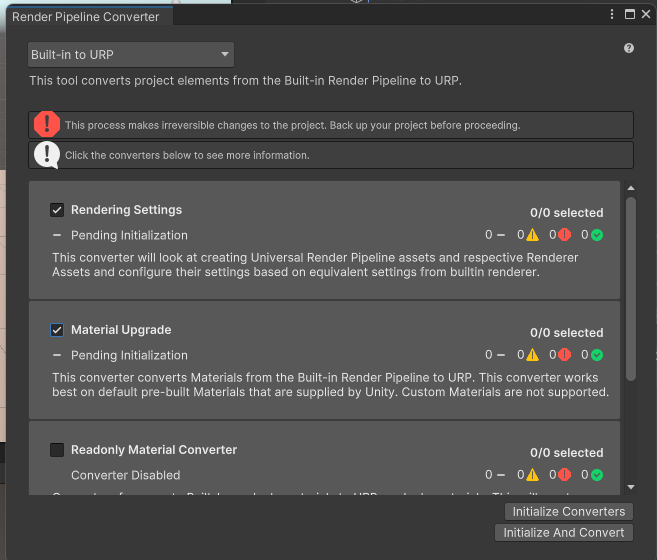Open the window's three-dot options menu
The height and width of the screenshot is (560, 657).
612,14
